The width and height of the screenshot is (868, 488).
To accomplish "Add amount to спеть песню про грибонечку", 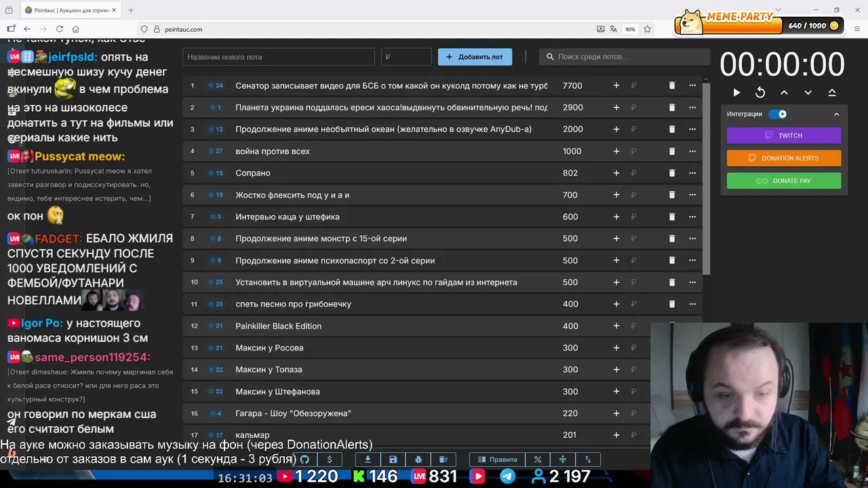I will coord(616,304).
